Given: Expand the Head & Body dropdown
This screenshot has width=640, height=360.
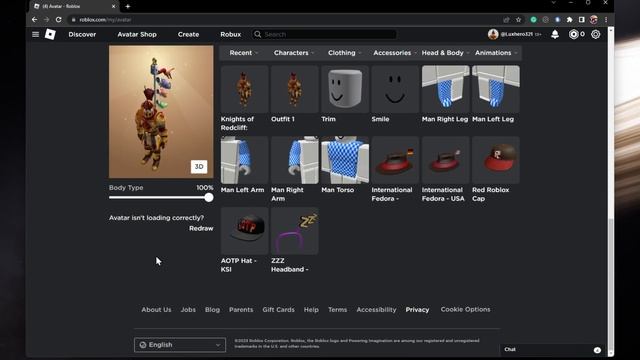Looking at the screenshot, I should click(x=445, y=53).
